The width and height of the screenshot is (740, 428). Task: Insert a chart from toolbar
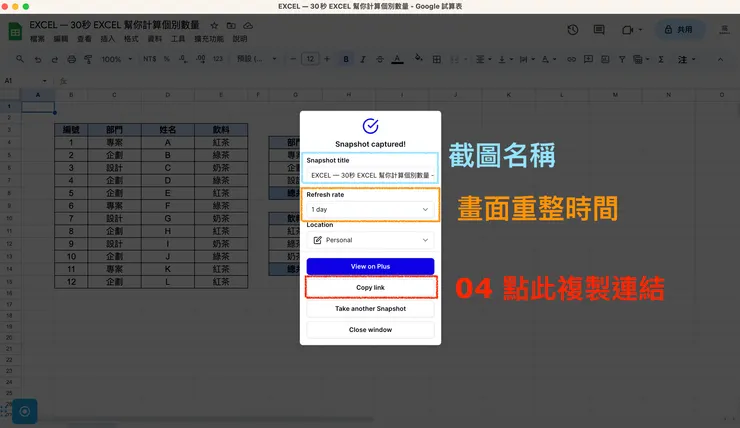(605, 59)
